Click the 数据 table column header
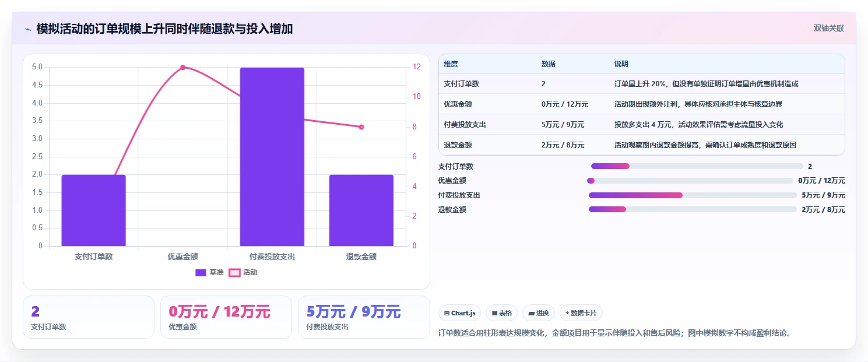 tap(548, 64)
